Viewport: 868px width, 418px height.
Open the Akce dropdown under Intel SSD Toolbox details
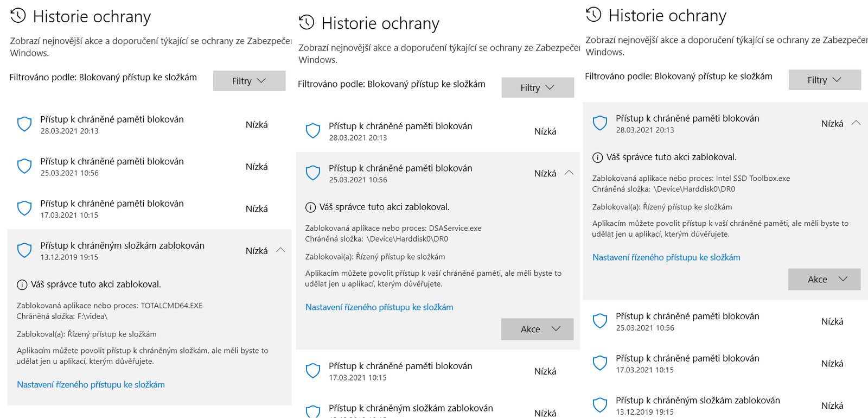pyautogui.click(x=824, y=279)
